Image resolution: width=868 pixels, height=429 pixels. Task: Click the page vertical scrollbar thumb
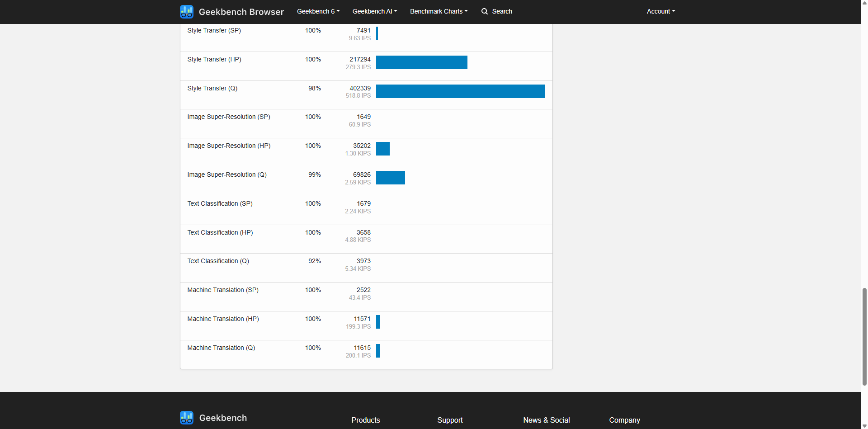(864, 336)
